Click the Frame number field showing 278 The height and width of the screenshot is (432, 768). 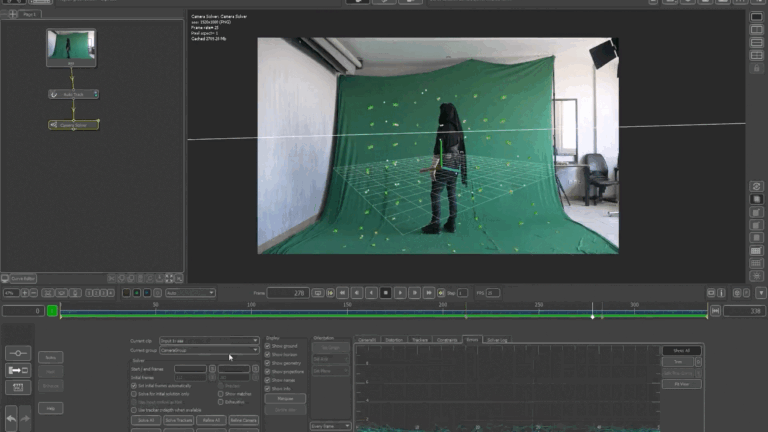pos(288,293)
